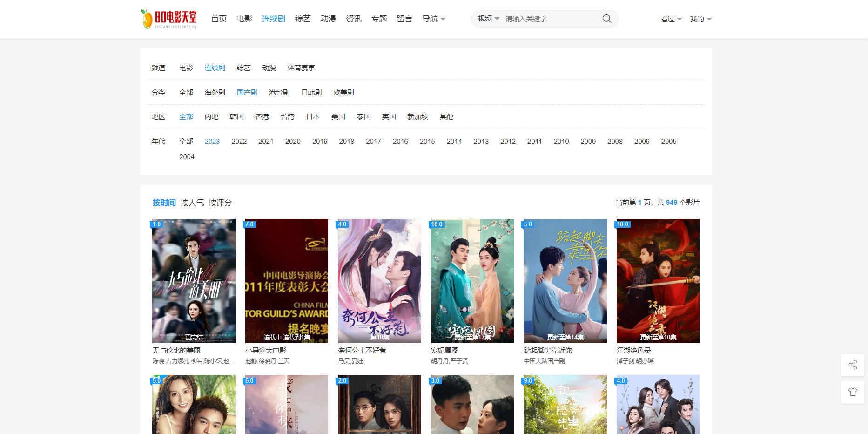
Task: Select 综艺 in the 频道 filter row
Action: 243,68
